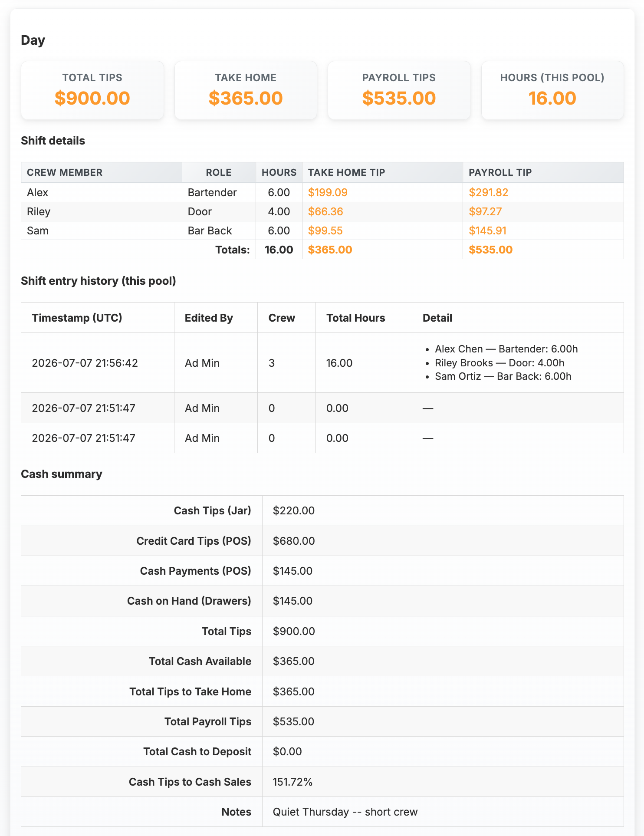Viewport: 644px width, 836px height.
Task: Click Sam's take home tip $99.55
Action: point(325,230)
